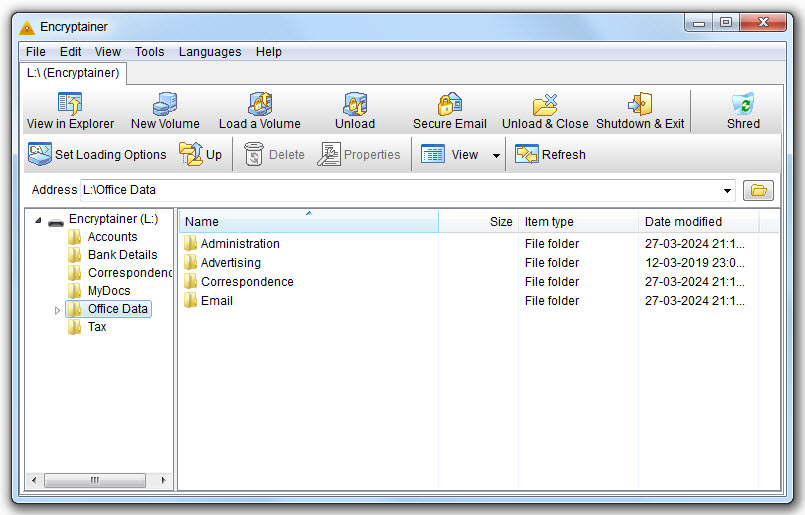Select Accounts folder in the tree
805x515 pixels.
click(x=112, y=237)
